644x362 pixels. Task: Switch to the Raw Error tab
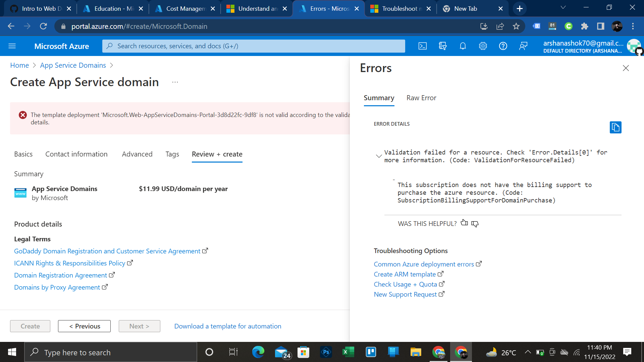[x=421, y=98]
